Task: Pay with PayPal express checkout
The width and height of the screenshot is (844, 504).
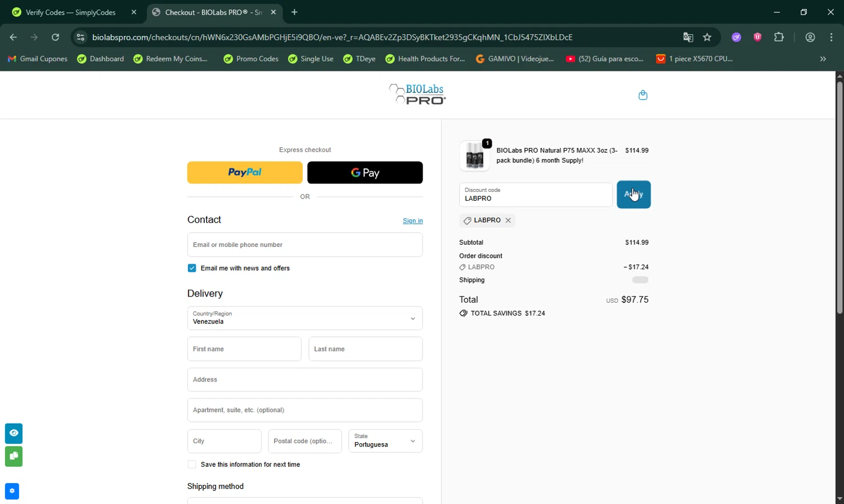Action: point(245,173)
